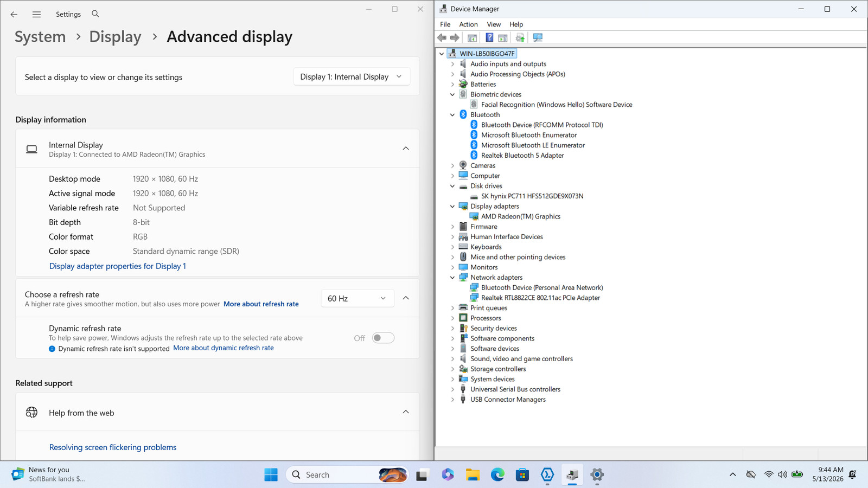Open Display adapter properties for Display 1

[118, 266]
